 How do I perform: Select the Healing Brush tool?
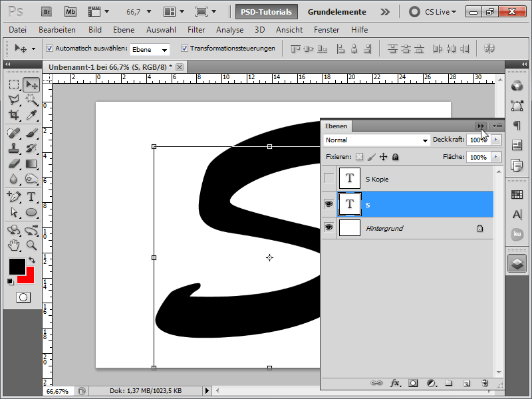tap(14, 133)
